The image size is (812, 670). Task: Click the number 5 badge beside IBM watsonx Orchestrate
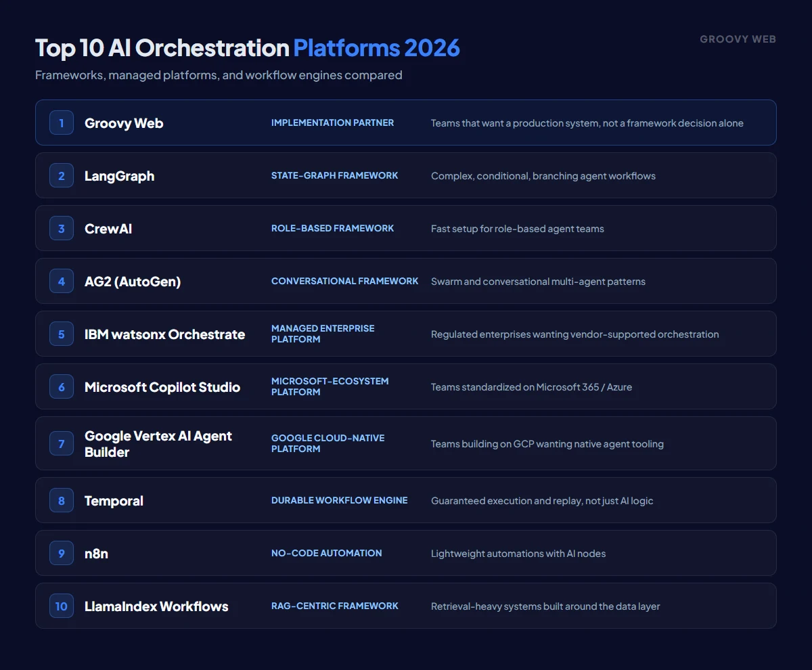coord(62,334)
